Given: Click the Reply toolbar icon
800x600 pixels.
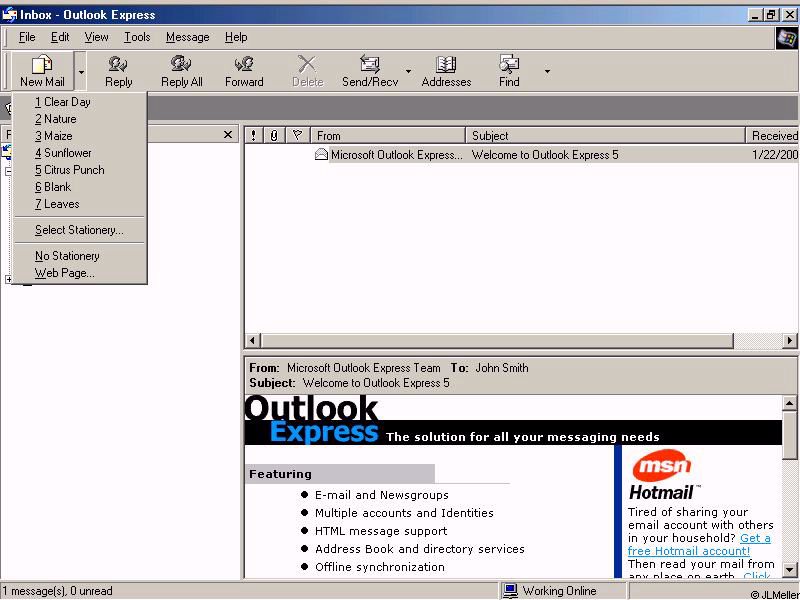Looking at the screenshot, I should [x=118, y=66].
